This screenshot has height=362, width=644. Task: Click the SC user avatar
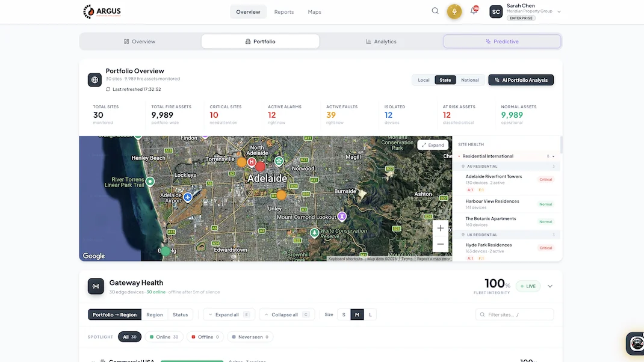(496, 11)
